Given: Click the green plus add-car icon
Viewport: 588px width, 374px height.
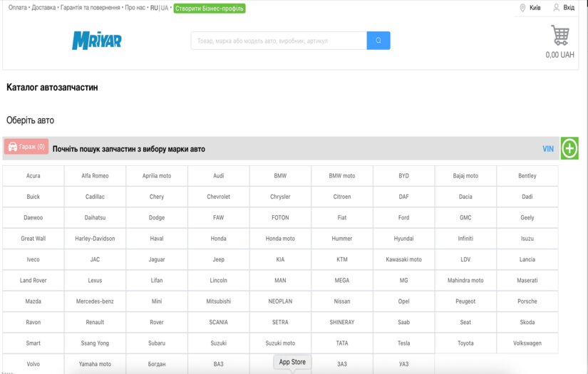Looking at the screenshot, I should pos(569,148).
